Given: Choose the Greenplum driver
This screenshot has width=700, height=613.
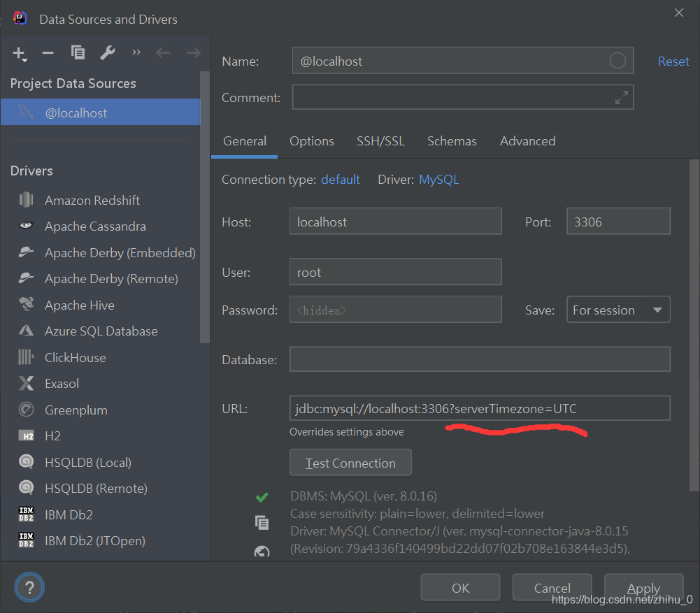Looking at the screenshot, I should click(76, 410).
